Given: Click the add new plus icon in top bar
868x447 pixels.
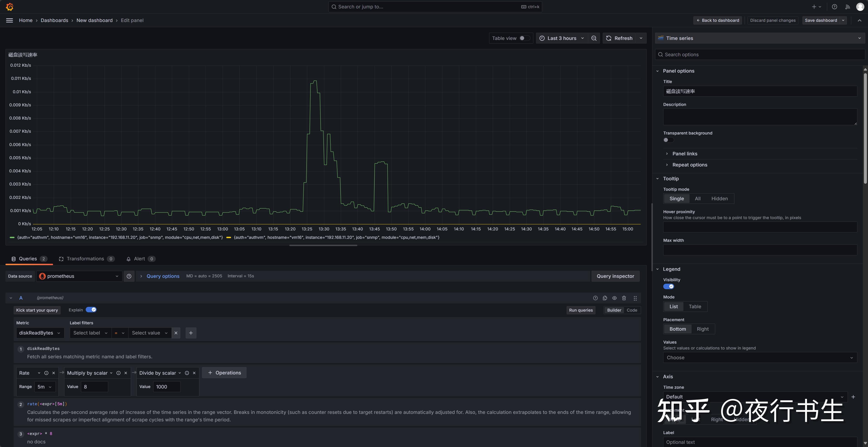Looking at the screenshot, I should (816, 7).
